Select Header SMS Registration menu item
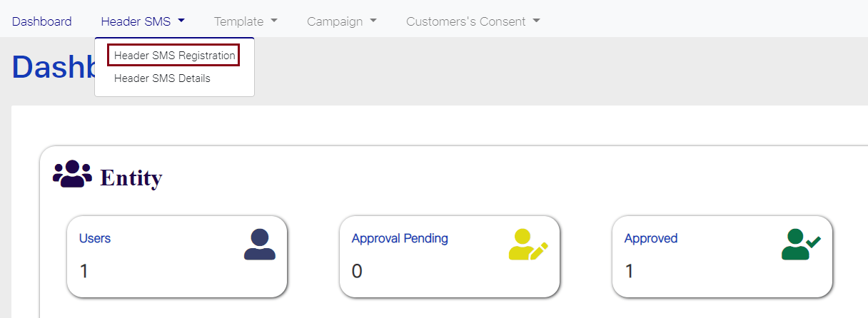The height and width of the screenshot is (318, 868). click(174, 55)
